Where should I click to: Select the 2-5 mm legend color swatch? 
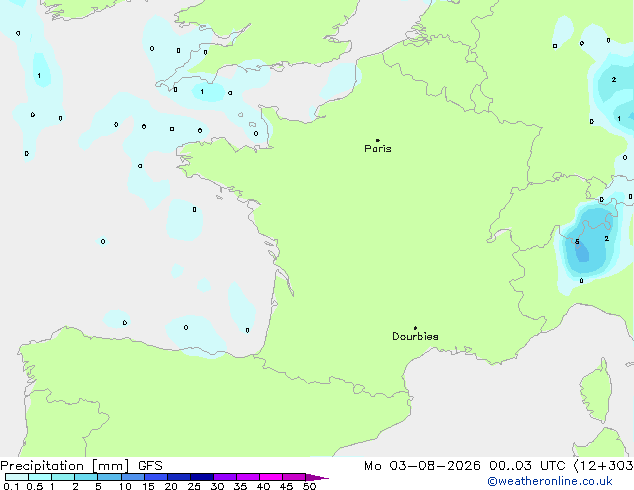86,477
